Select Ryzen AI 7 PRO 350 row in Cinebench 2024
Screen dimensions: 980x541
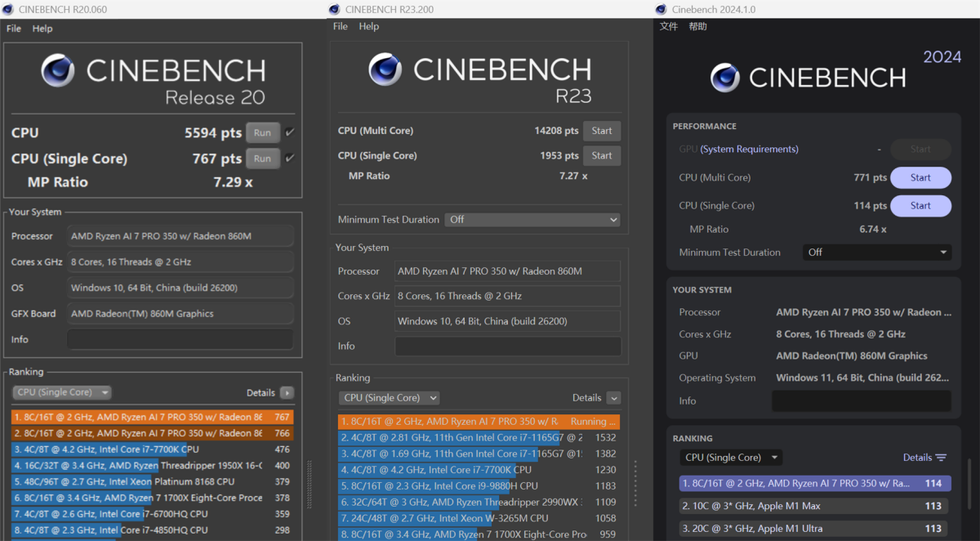click(x=815, y=483)
